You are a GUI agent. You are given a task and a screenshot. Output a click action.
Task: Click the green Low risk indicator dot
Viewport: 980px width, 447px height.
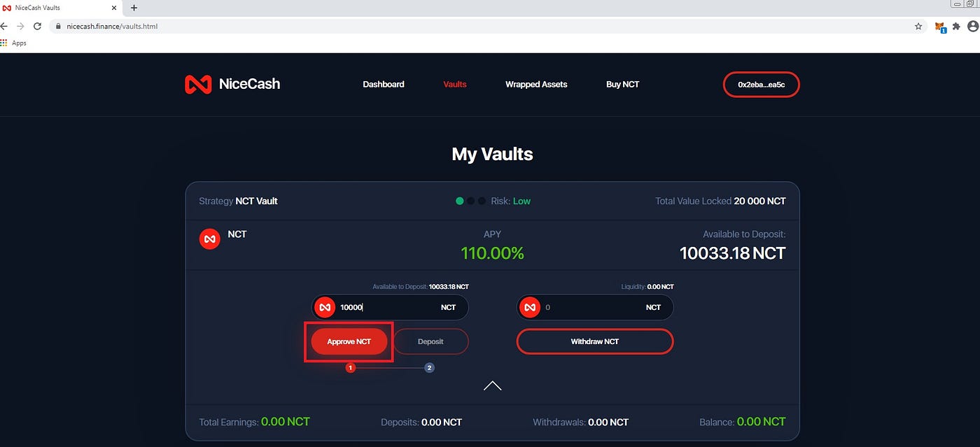460,201
